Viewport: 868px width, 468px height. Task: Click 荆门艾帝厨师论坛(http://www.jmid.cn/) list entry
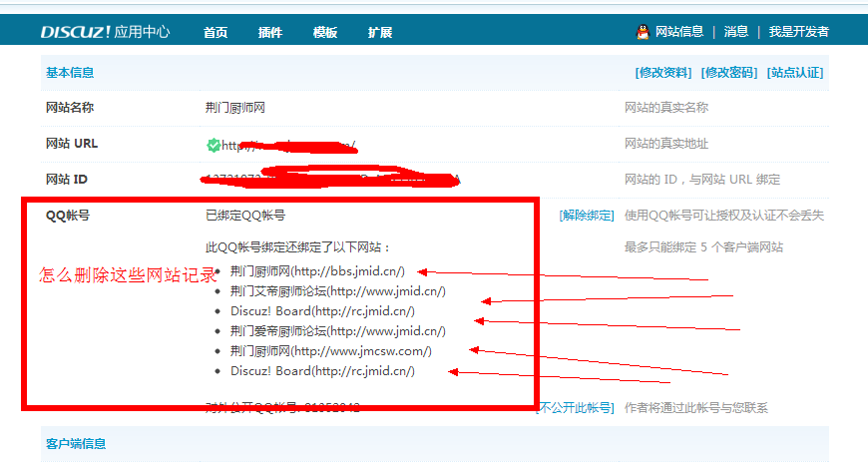pyautogui.click(x=337, y=291)
